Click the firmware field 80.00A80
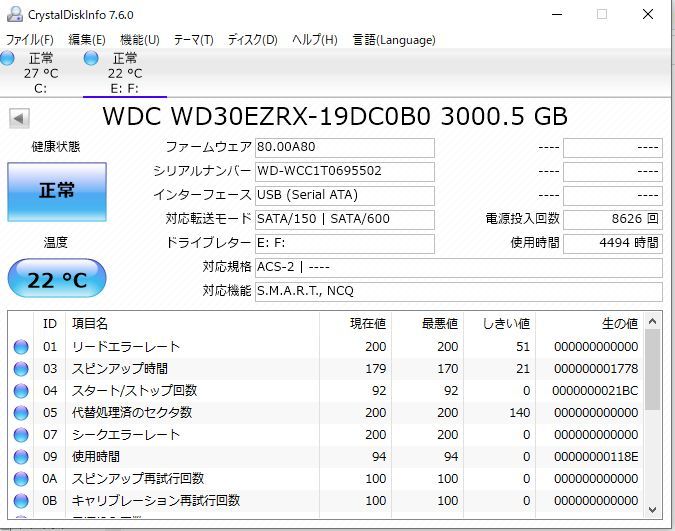675x531 pixels. (x=345, y=148)
